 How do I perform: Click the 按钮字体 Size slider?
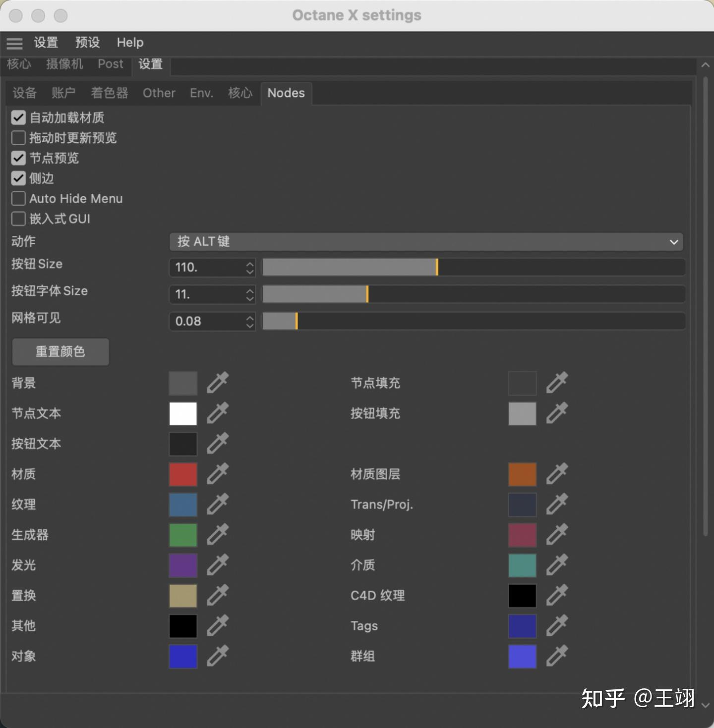pos(474,295)
